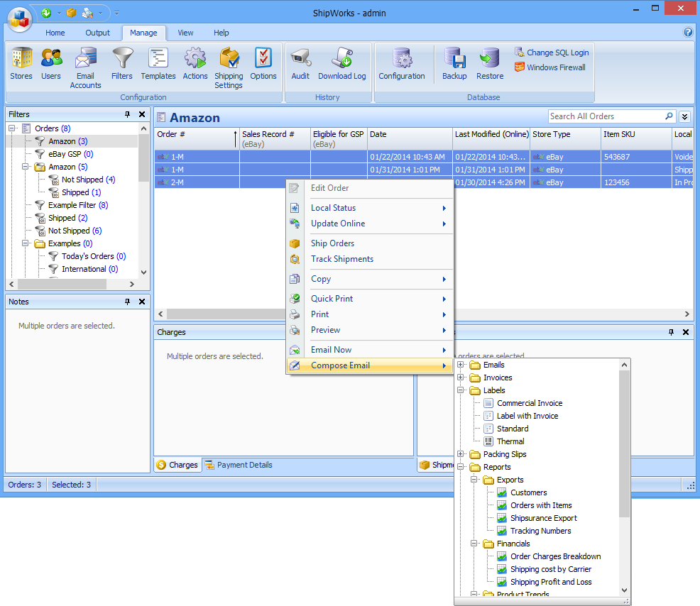The width and height of the screenshot is (700, 606).
Task: Open the Filters funnel ribbon icon
Action: coord(122,64)
